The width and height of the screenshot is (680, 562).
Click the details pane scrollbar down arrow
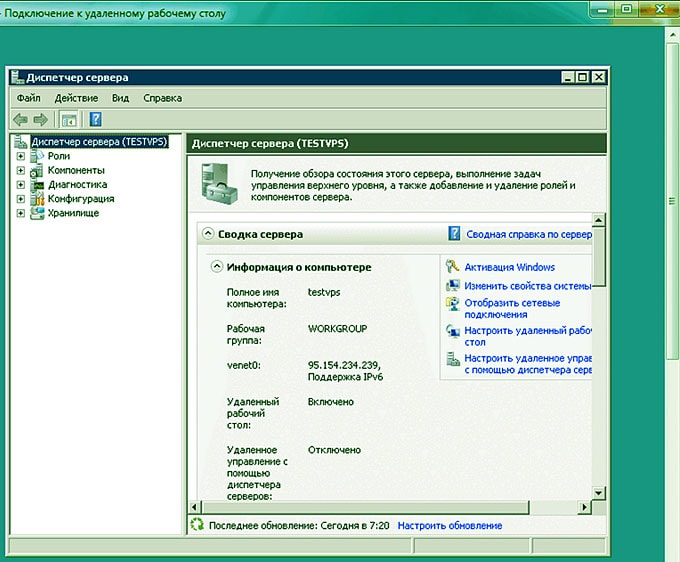point(599,493)
